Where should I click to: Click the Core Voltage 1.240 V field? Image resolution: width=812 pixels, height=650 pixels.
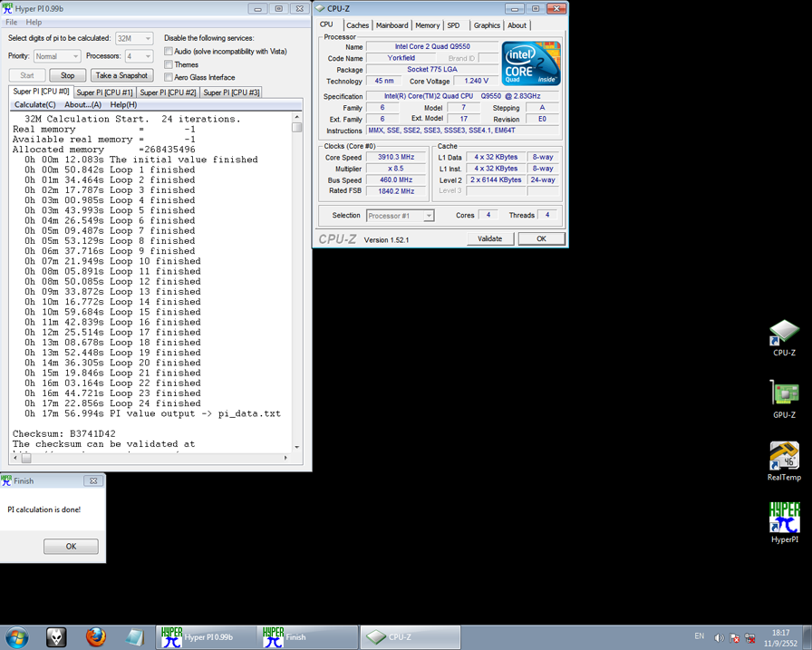(477, 81)
